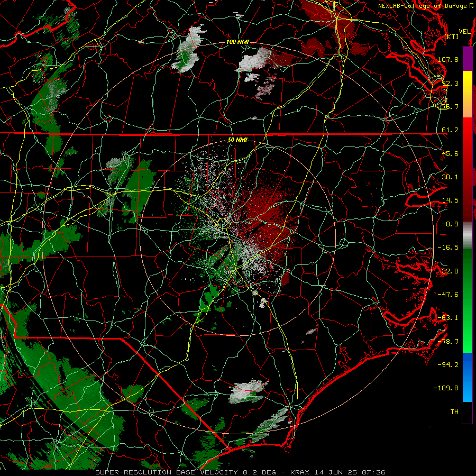The width and height of the screenshot is (476, 476).
Task: Click the 50 NMI range ring label
Action: point(237,140)
